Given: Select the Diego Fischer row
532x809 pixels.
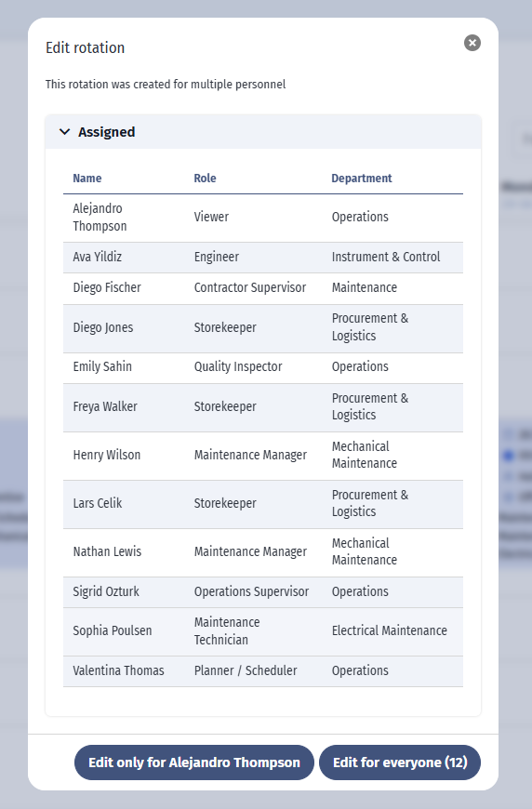Looking at the screenshot, I should tap(263, 288).
